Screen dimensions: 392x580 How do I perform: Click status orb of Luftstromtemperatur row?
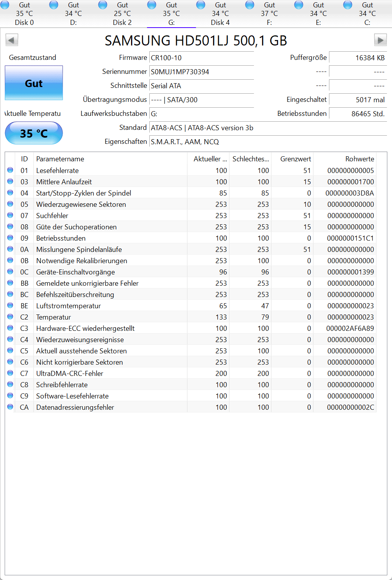[x=10, y=305]
